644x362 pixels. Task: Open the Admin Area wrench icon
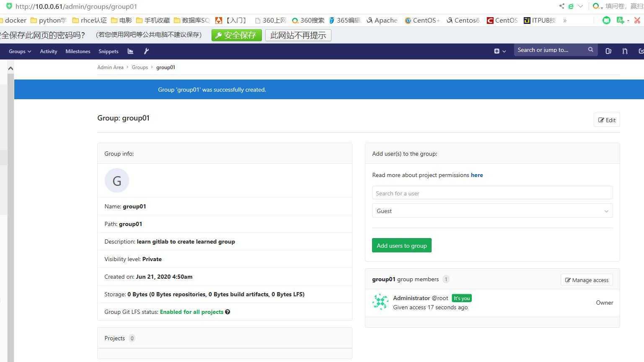(146, 51)
